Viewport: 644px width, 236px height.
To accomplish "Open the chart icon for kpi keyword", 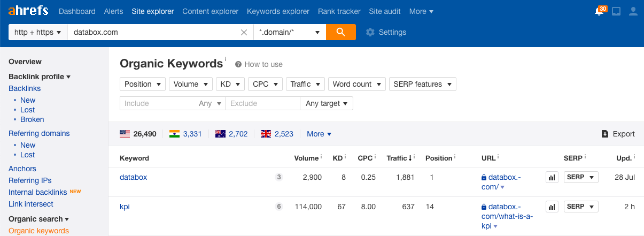I will 552,207.
